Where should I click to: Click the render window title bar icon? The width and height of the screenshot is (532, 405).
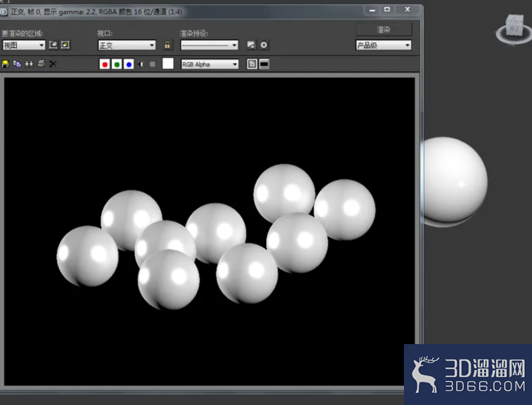click(x=4, y=12)
